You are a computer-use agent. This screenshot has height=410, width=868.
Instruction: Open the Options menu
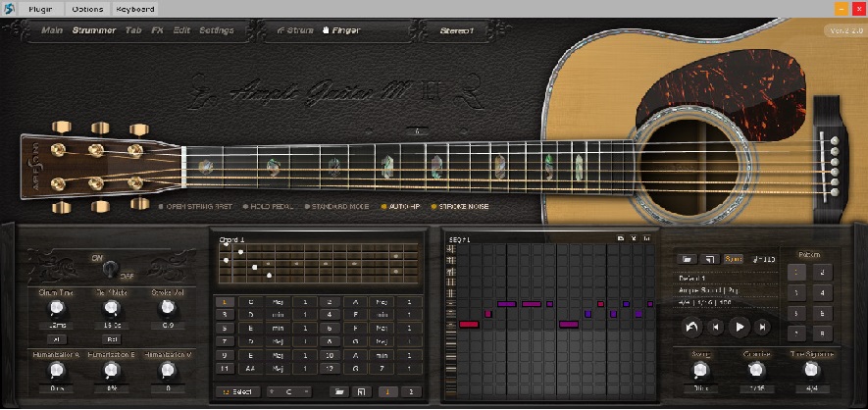[87, 9]
